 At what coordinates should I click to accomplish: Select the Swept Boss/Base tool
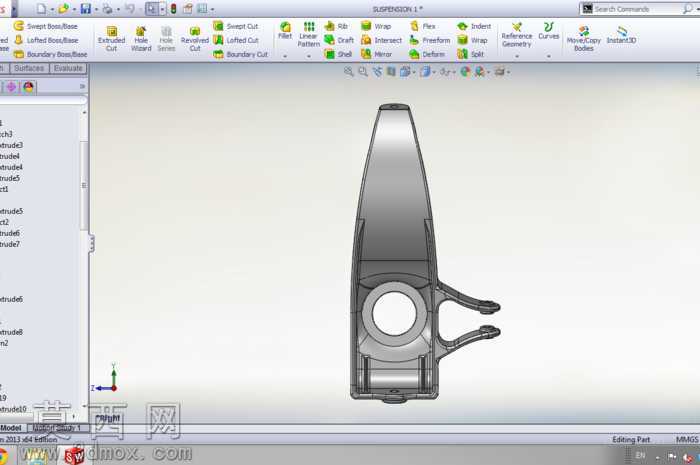45,26
